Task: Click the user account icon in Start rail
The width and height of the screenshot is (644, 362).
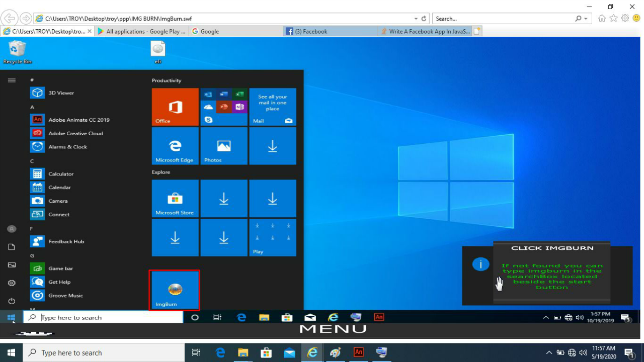Action: [x=12, y=229]
